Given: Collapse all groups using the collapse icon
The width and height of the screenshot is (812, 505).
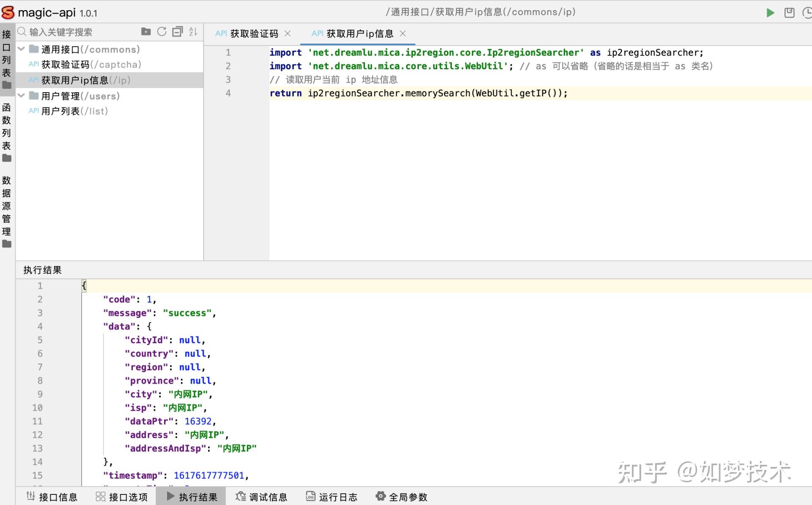Looking at the screenshot, I should click(x=177, y=32).
